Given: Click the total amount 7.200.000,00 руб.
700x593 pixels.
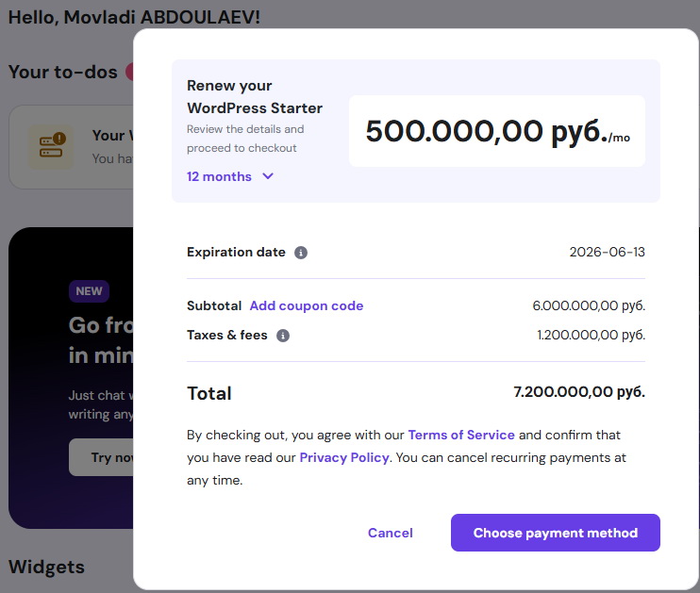Looking at the screenshot, I should pyautogui.click(x=578, y=392).
